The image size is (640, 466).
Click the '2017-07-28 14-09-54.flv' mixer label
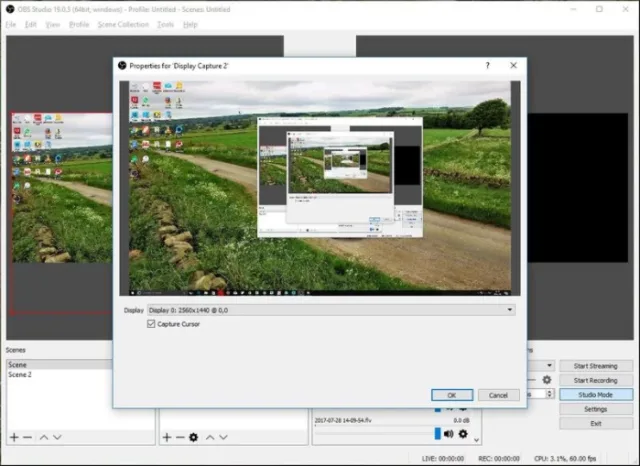[343, 420]
